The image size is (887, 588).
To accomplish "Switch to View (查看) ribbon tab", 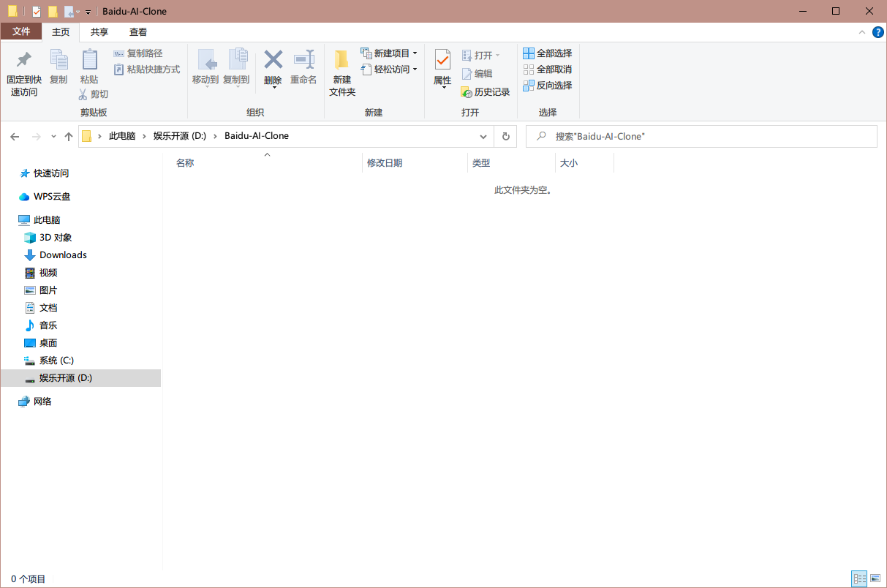I will [138, 32].
